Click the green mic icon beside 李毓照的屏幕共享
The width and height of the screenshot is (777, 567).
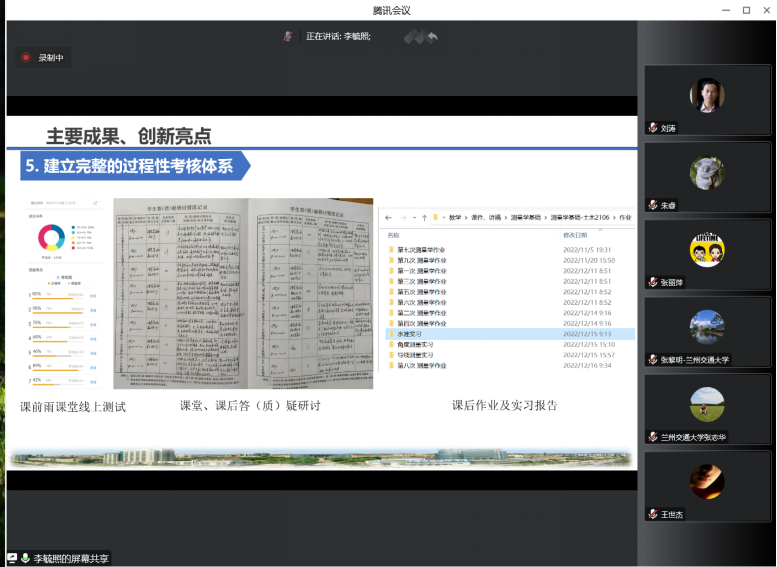[25, 558]
